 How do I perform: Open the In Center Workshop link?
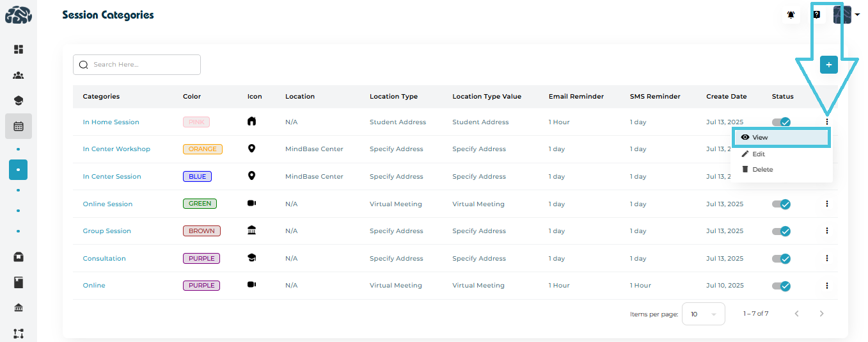[116, 149]
